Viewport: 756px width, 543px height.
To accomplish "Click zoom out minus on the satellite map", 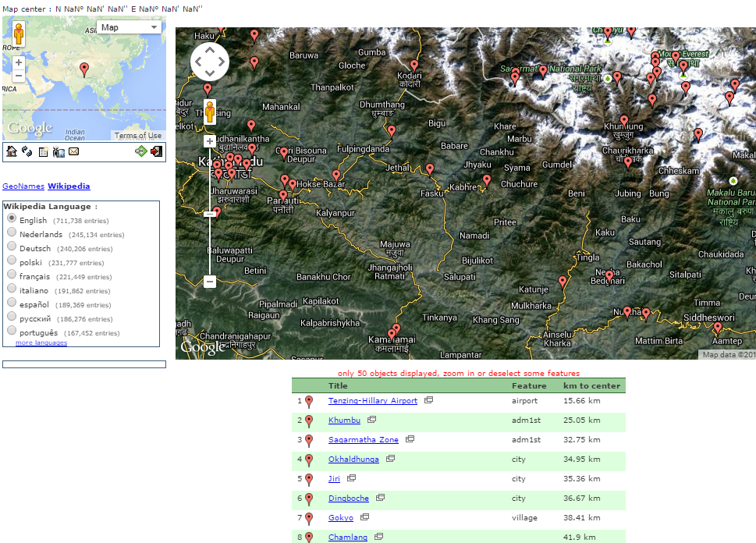I will point(210,281).
